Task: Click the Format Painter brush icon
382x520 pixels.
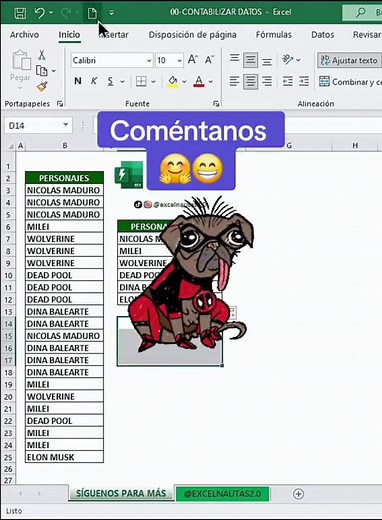Action: point(42,87)
